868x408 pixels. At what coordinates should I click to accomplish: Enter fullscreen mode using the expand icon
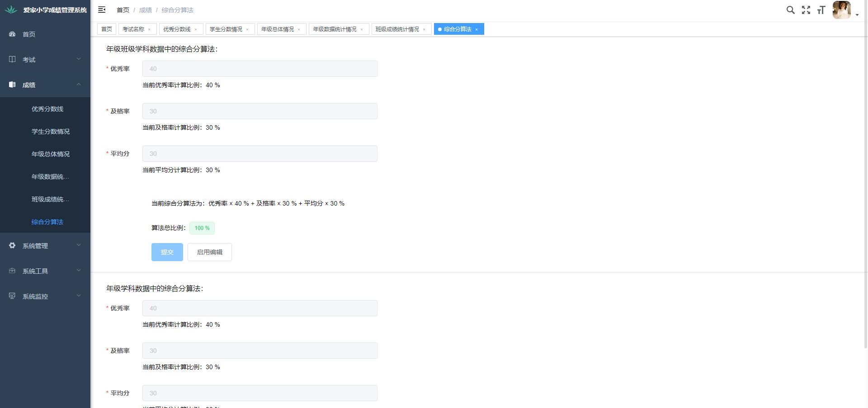806,10
